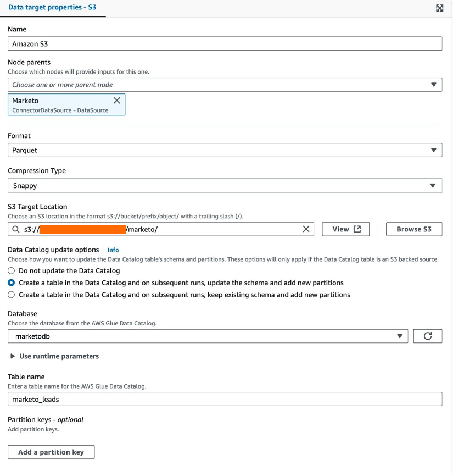The image size is (453, 476).
Task: Click the Marketo parent node chip
Action: (66, 105)
